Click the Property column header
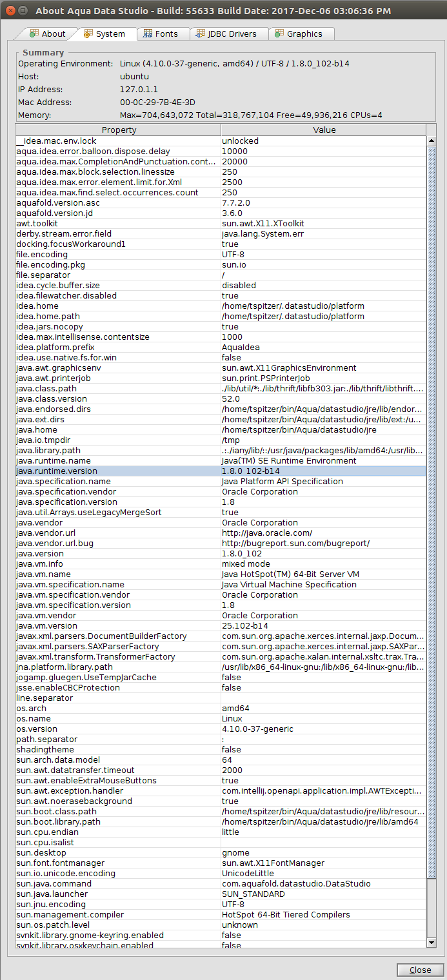Viewport: 447px width, 980px height. pos(118,130)
